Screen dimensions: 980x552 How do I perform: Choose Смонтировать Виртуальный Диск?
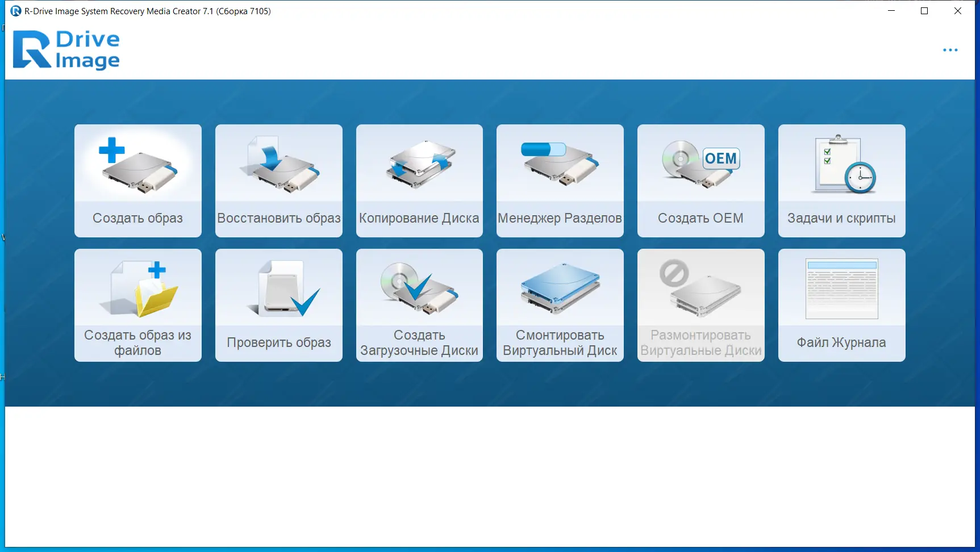click(560, 305)
